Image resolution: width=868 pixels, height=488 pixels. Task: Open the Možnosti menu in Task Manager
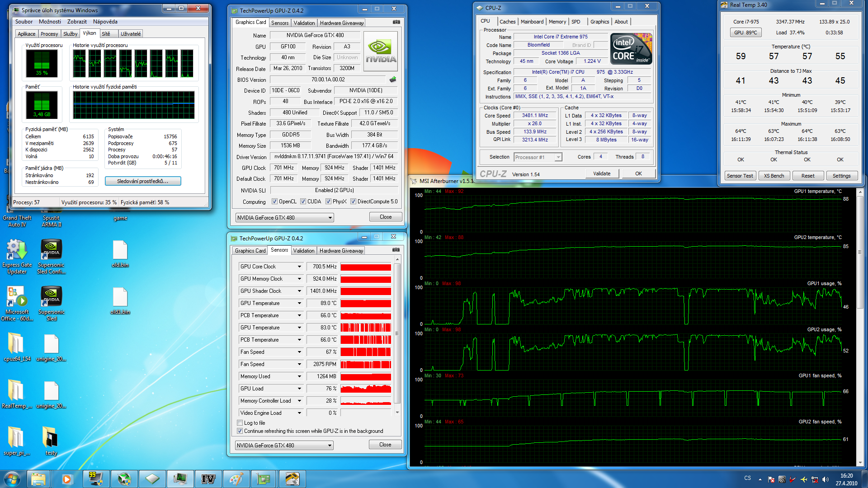click(x=50, y=22)
